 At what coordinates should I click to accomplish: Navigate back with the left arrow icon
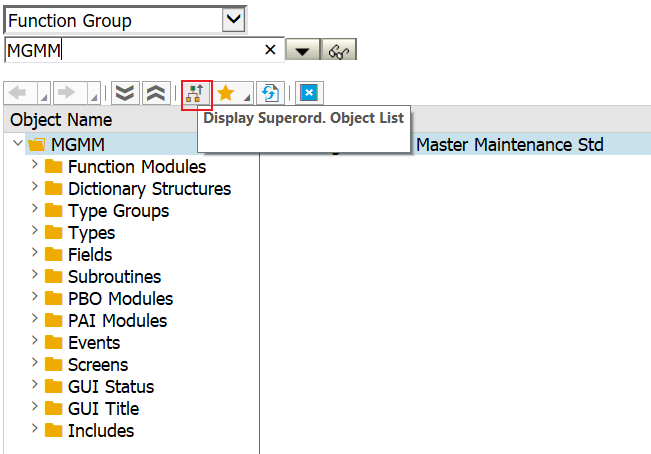[x=18, y=93]
